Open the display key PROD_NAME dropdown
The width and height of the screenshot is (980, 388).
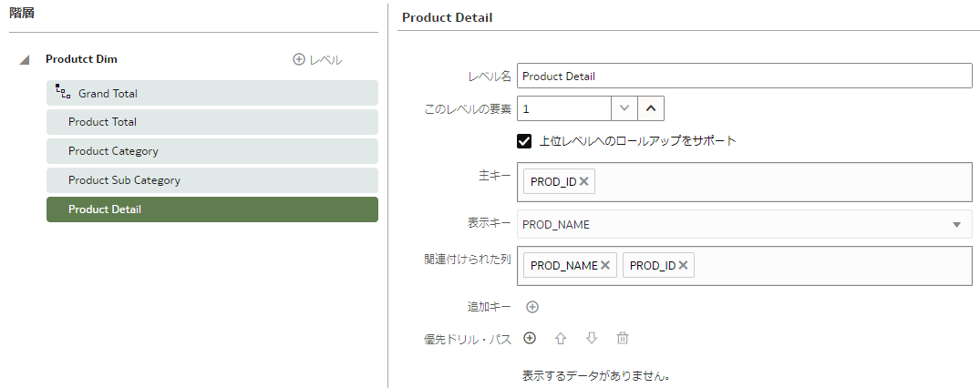pos(956,224)
